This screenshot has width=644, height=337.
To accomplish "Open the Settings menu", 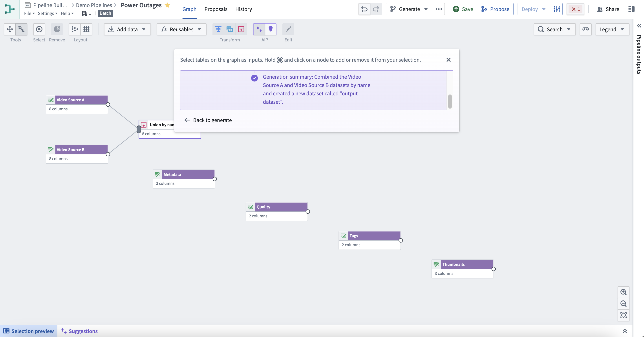I will pos(48,13).
